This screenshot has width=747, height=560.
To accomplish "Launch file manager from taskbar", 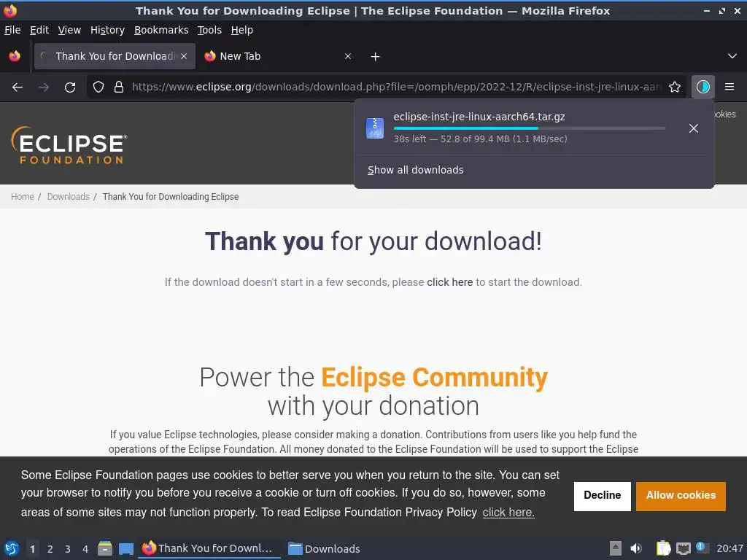I will (105, 548).
